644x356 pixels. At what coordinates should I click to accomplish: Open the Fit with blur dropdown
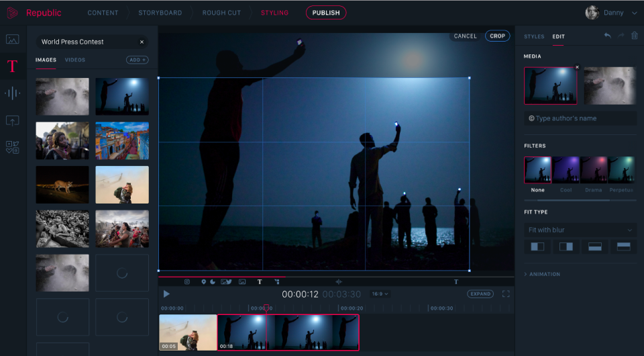click(580, 230)
